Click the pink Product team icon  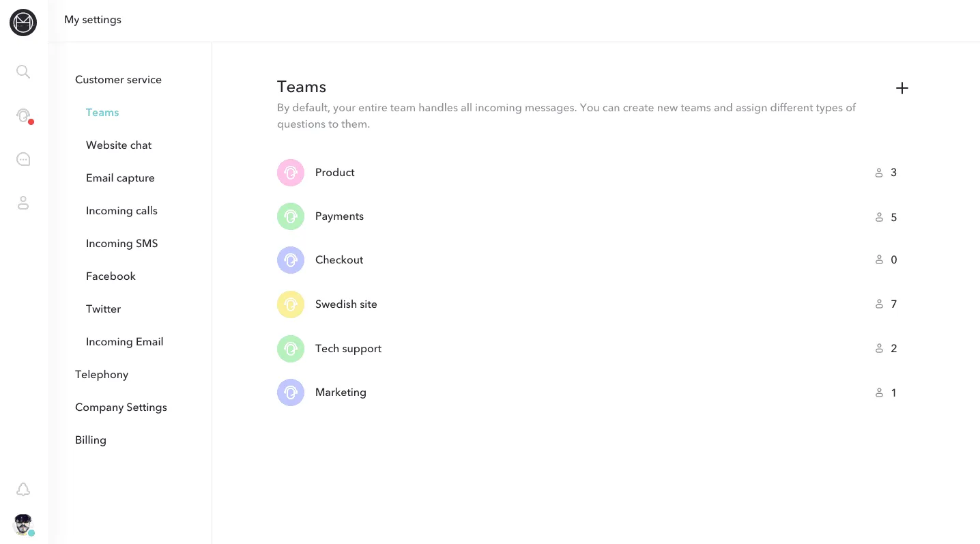click(291, 173)
